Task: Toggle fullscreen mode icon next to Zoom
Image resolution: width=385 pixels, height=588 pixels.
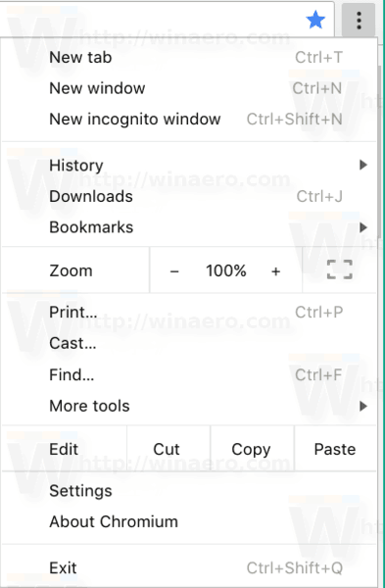Action: 340,269
